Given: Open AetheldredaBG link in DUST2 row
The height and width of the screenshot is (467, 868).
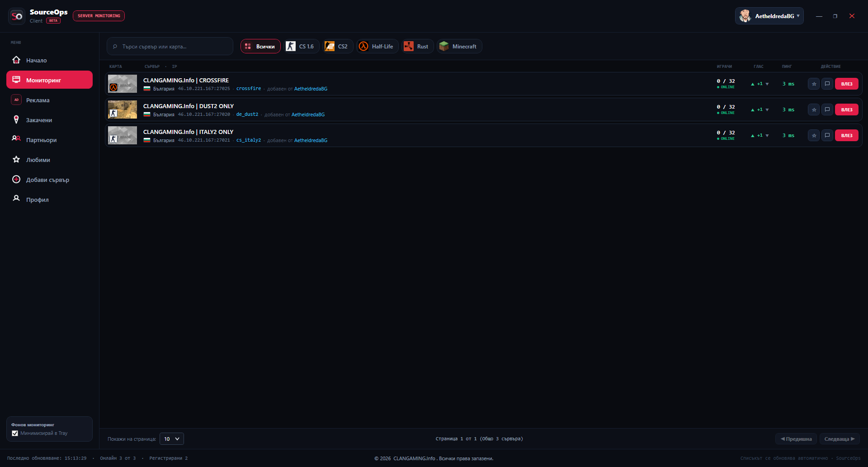Looking at the screenshot, I should pos(308,114).
